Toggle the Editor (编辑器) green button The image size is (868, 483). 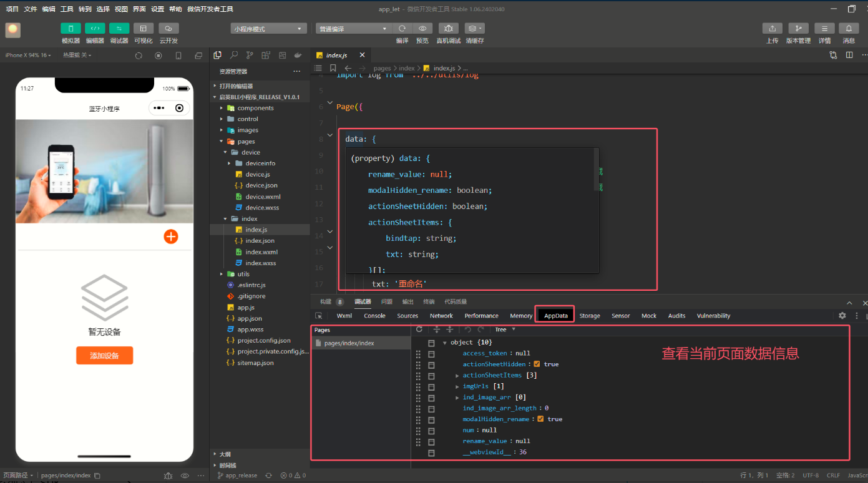[x=95, y=29]
